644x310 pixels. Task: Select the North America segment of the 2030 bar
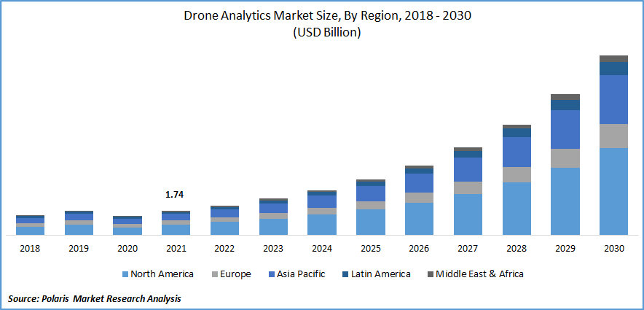[613, 191]
